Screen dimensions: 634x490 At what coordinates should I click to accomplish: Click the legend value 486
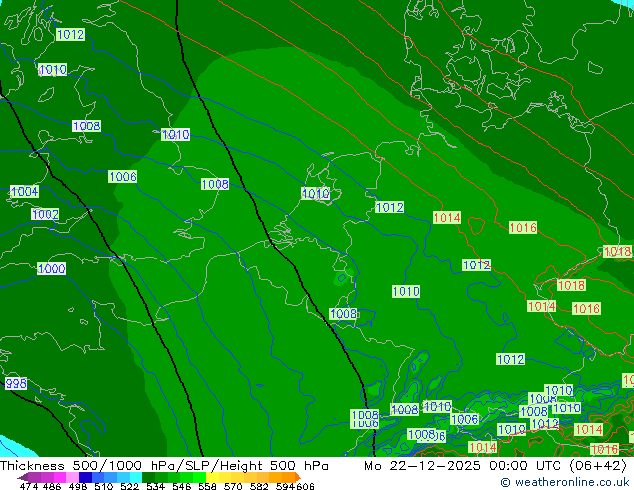52,486
